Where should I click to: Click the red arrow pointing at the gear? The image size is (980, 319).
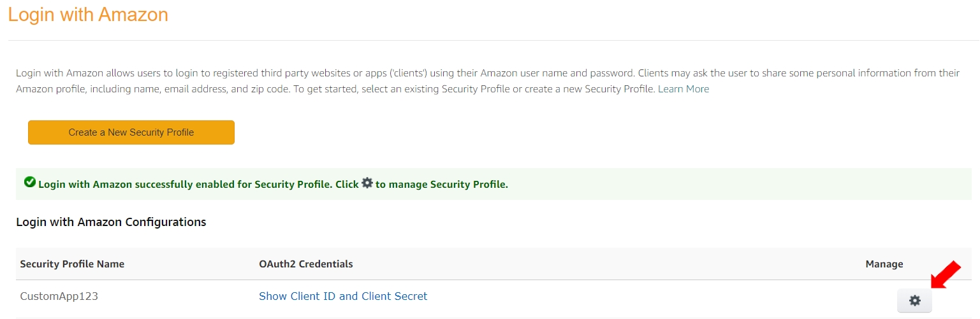click(946, 274)
